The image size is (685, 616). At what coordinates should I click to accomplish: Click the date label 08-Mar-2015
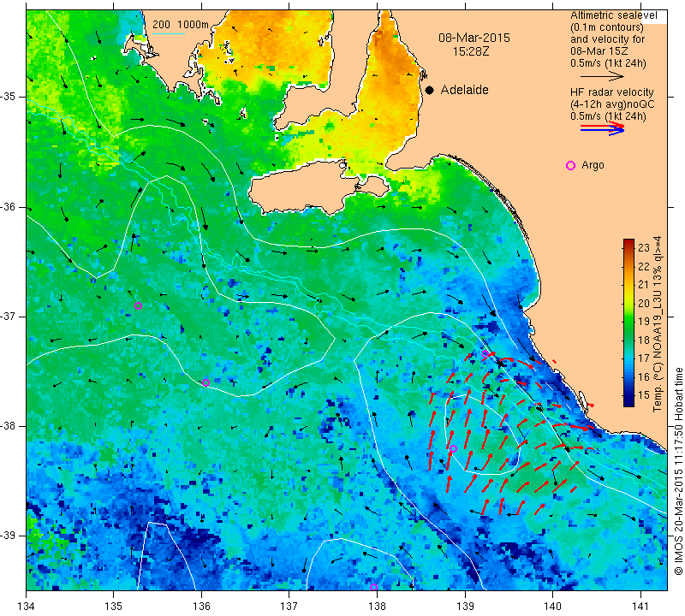(x=474, y=38)
